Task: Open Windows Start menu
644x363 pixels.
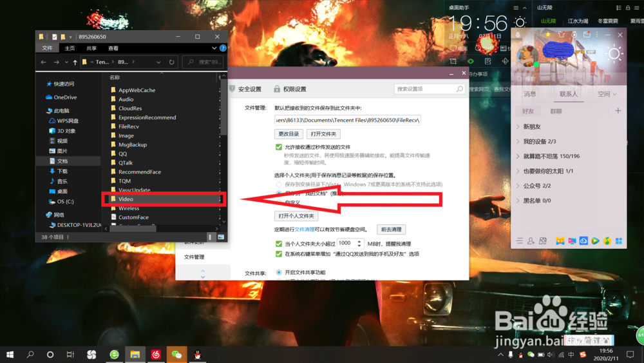Action: pos(10,355)
